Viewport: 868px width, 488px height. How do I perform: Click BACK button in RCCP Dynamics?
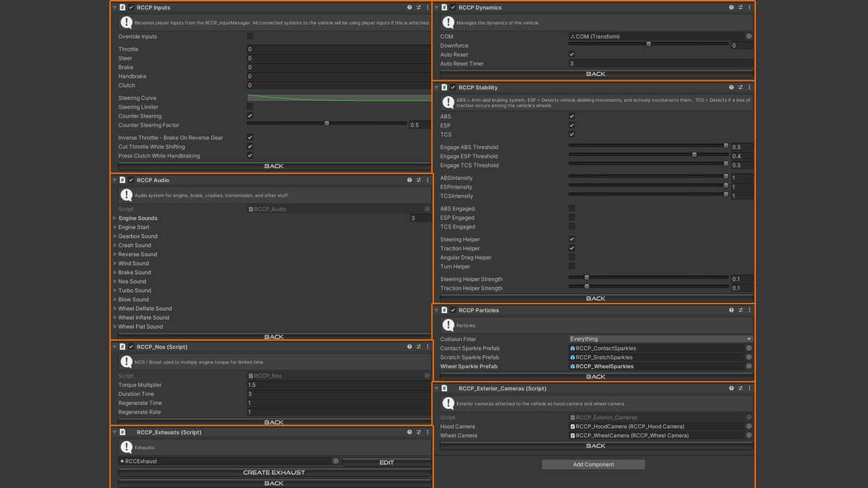596,74
